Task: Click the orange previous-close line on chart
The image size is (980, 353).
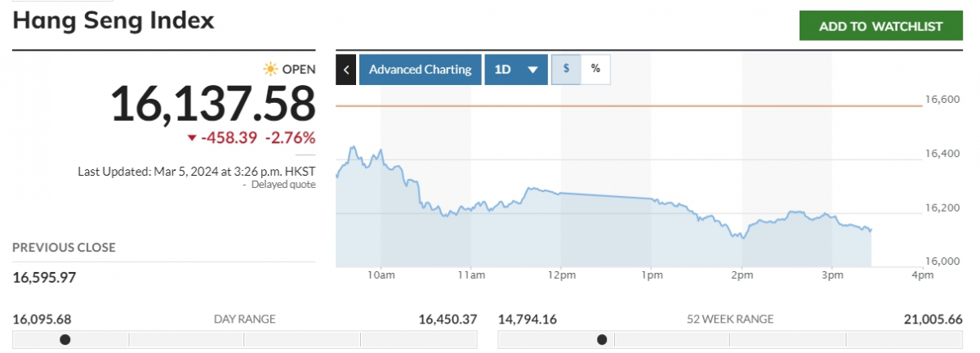Action: click(621, 105)
